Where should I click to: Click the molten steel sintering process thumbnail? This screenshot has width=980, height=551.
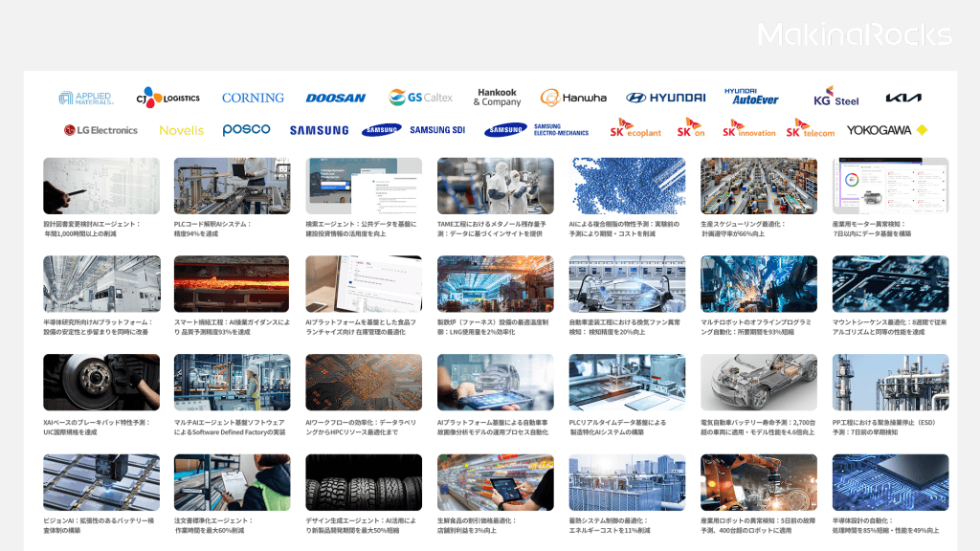coord(232,284)
